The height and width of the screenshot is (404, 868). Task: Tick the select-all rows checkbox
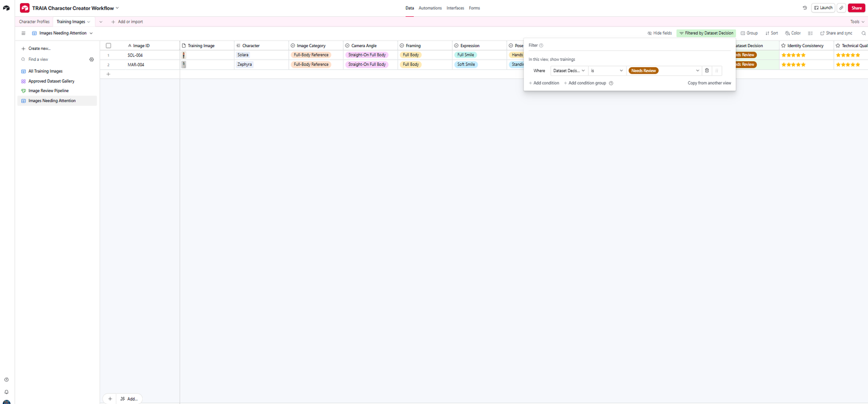[108, 46]
